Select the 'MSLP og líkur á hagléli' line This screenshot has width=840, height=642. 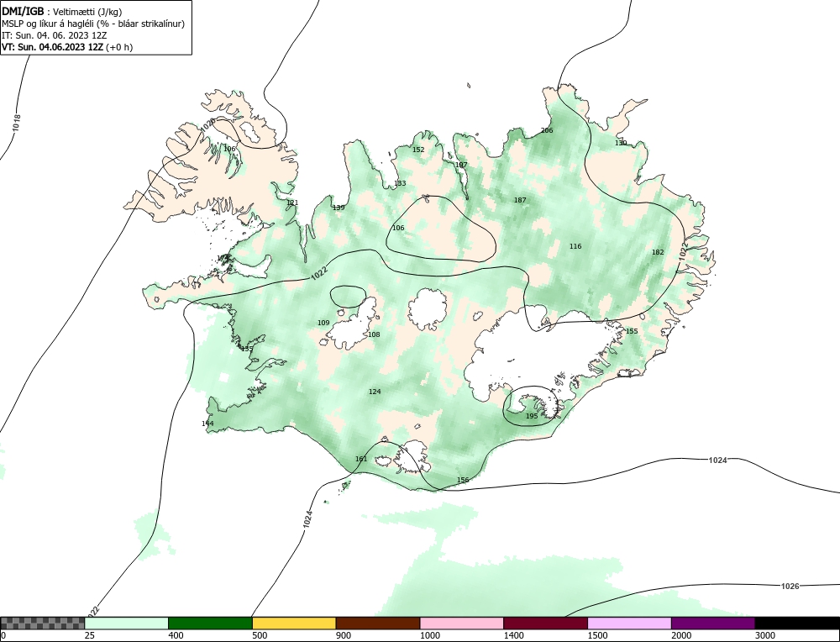93,24
